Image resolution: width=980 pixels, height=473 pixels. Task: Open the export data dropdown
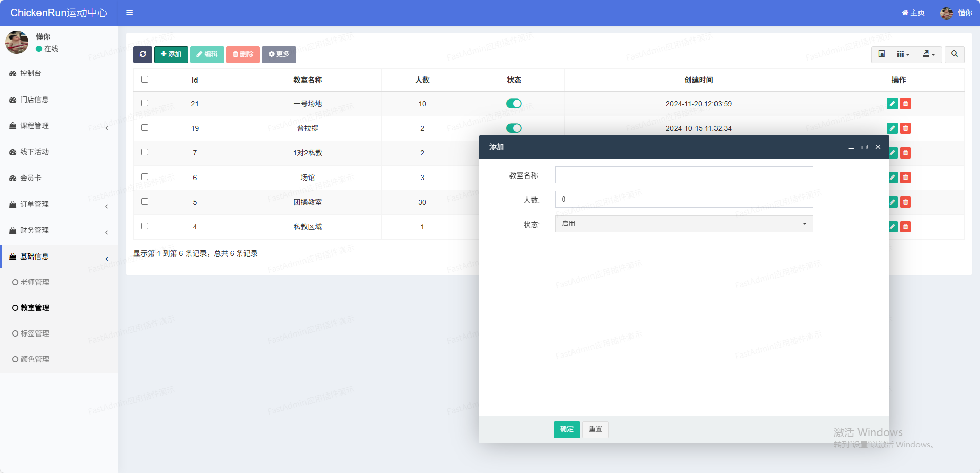[x=929, y=54]
